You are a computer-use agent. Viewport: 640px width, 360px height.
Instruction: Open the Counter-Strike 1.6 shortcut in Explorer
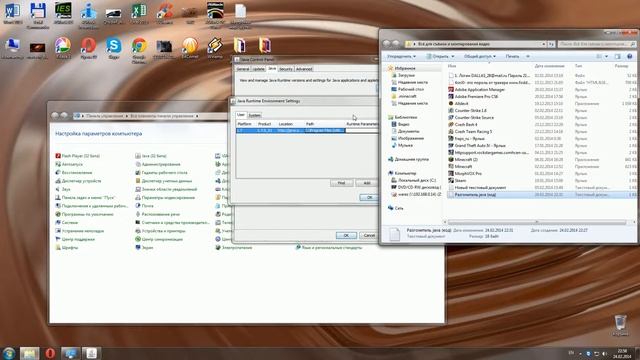(467, 111)
